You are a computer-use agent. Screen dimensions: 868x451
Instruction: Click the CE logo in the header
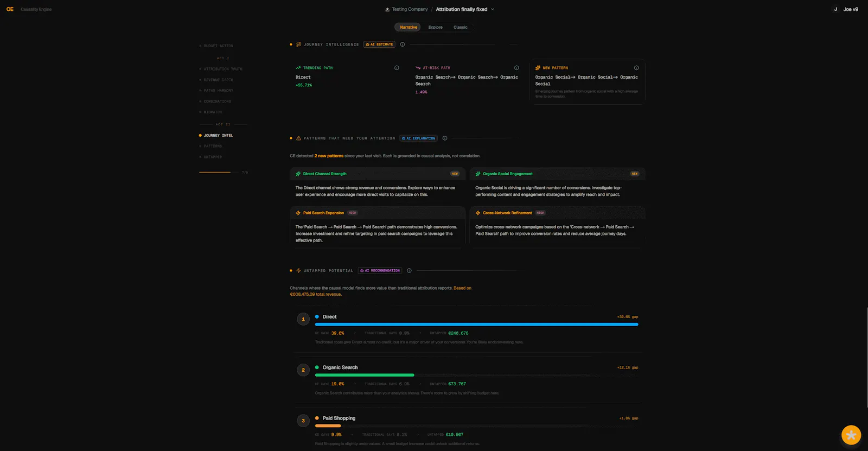tap(10, 9)
